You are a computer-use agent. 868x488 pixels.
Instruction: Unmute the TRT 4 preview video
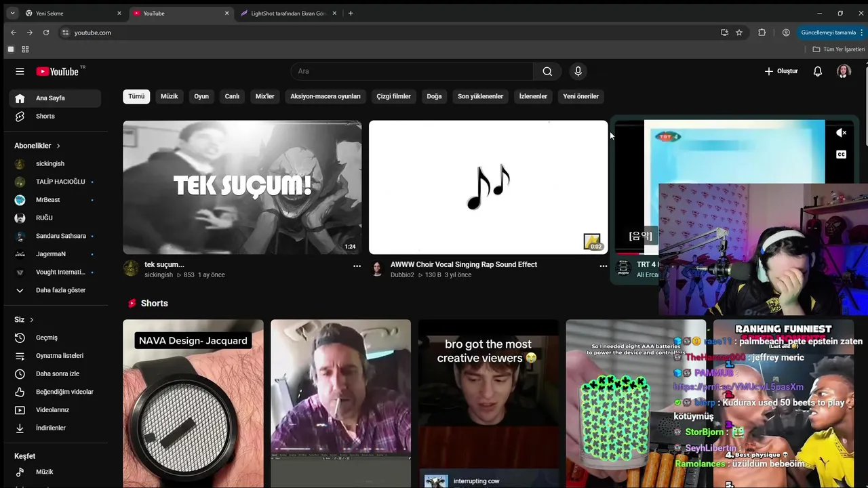pos(842,133)
